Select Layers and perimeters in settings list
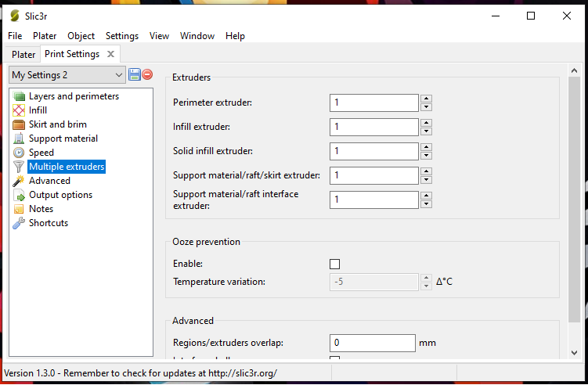This screenshot has height=385, width=588. tap(74, 96)
